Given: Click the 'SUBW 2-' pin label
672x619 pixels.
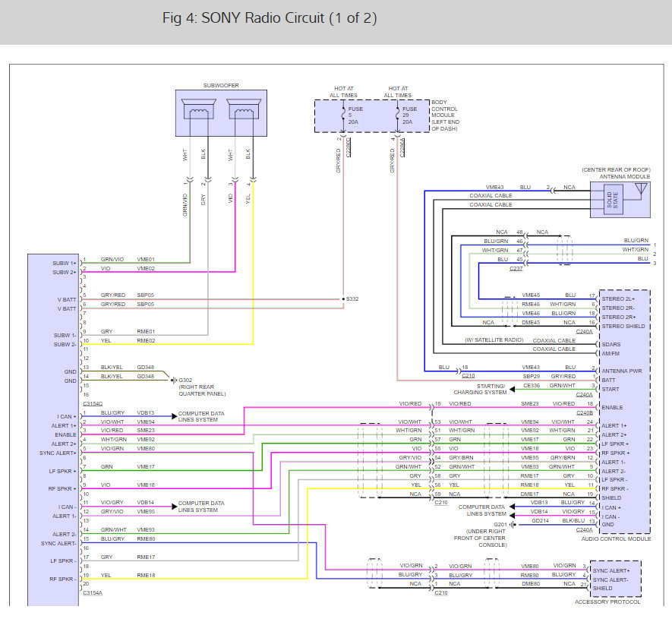Looking at the screenshot, I should coord(65,344).
